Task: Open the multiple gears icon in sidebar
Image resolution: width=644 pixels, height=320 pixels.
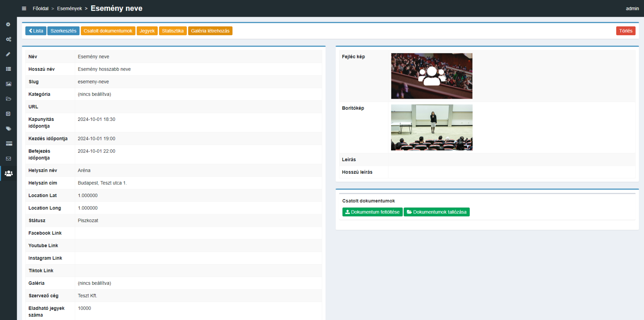Action: click(x=8, y=39)
